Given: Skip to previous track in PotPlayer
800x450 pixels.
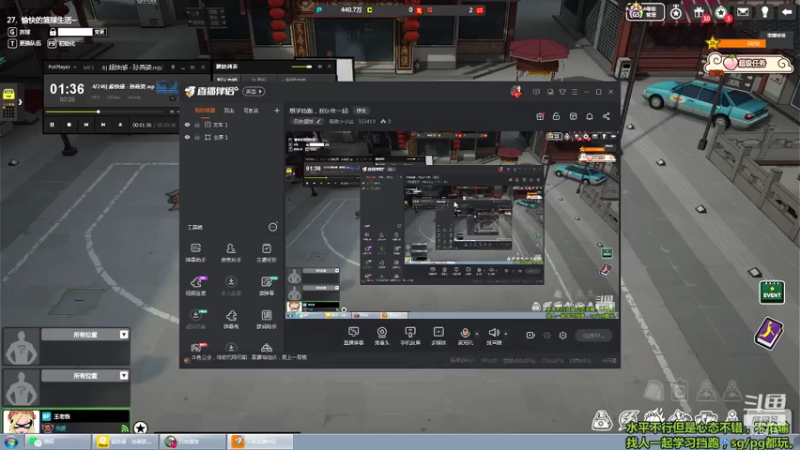Looking at the screenshot, I should (x=86, y=125).
